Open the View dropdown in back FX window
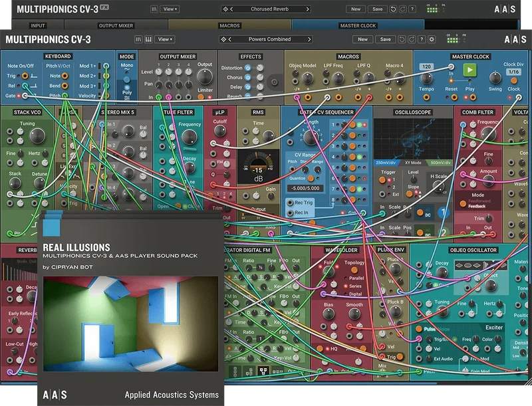The image size is (532, 406). tap(170, 9)
